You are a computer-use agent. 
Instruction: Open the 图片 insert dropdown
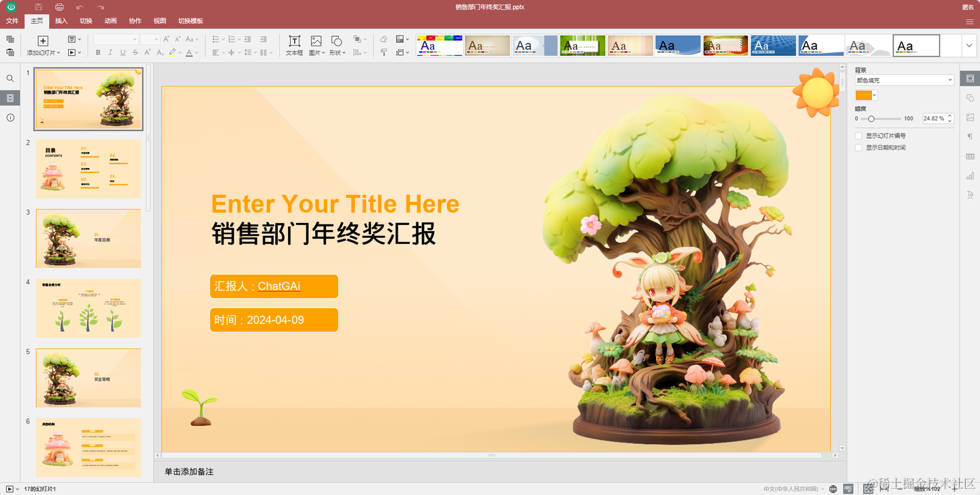(316, 52)
